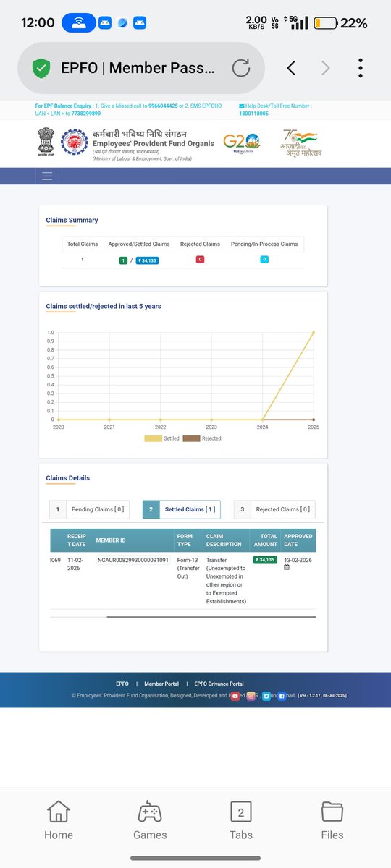Click the EPFO organisation logo

pos(74,142)
